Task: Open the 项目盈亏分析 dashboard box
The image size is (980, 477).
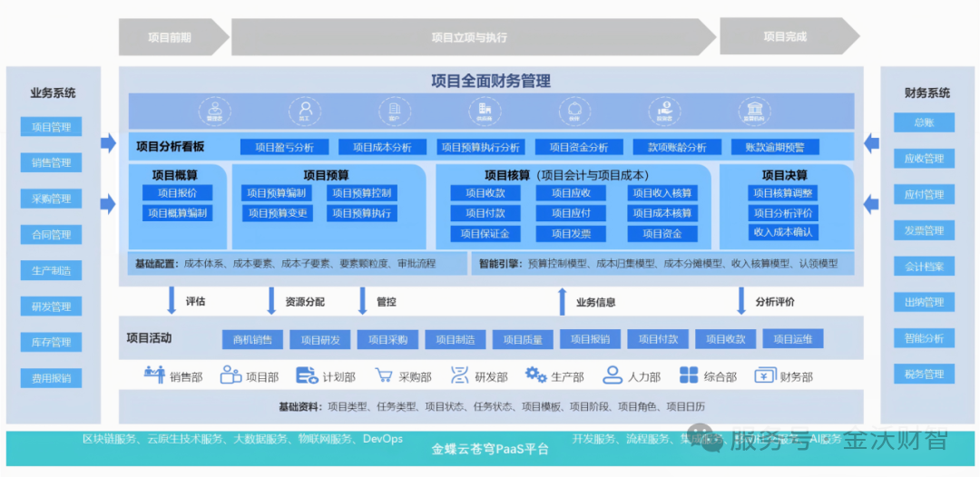Action: click(x=284, y=147)
